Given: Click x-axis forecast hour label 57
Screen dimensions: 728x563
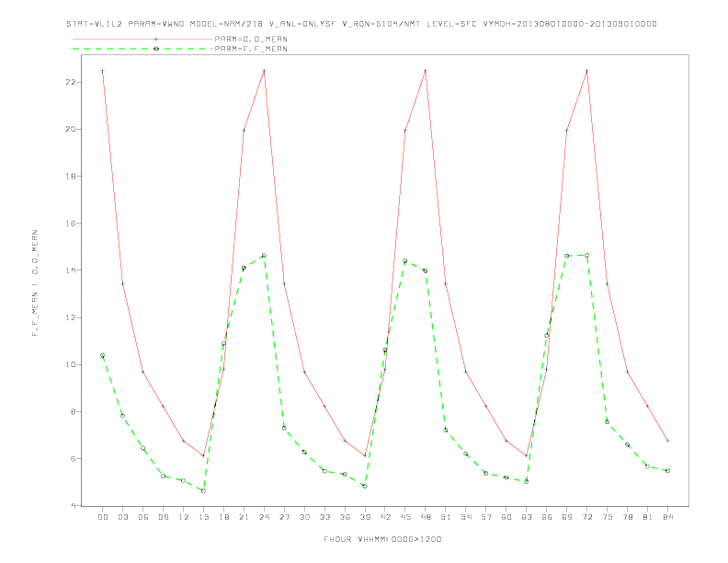Looking at the screenshot, I should (x=486, y=517).
